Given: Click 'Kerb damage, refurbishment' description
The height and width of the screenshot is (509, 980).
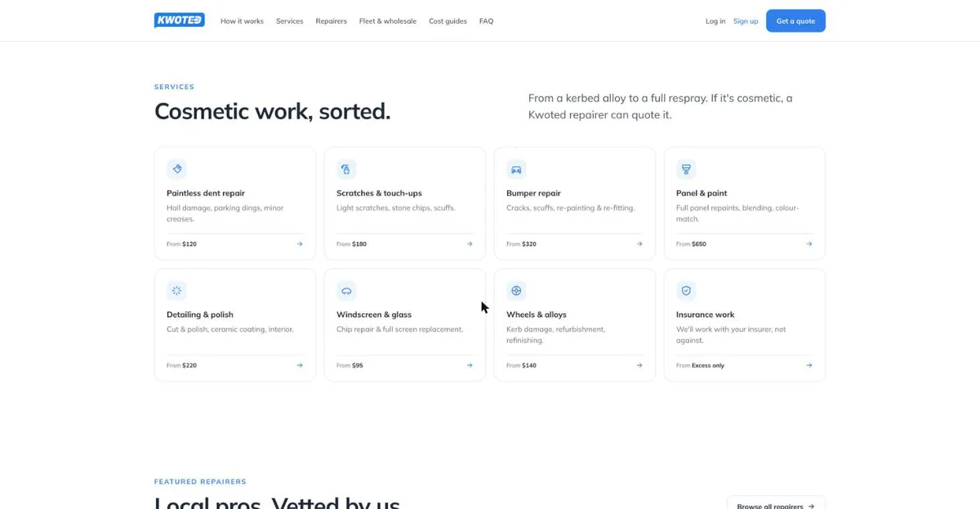Looking at the screenshot, I should click(x=555, y=335).
